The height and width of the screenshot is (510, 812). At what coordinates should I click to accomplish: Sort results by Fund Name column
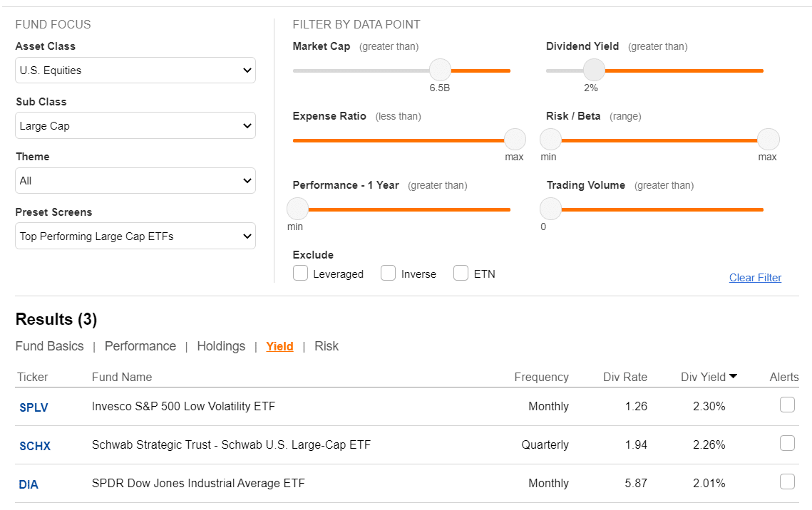coord(122,377)
